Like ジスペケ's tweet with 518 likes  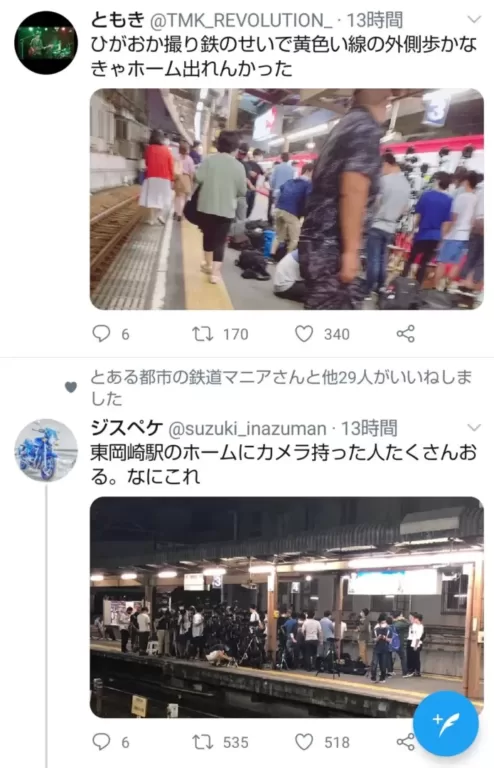[304, 742]
